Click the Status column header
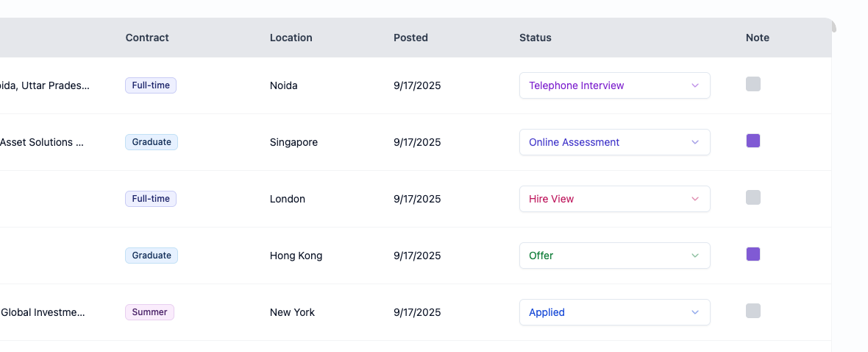Viewport: 868px width, 352px height. click(535, 38)
